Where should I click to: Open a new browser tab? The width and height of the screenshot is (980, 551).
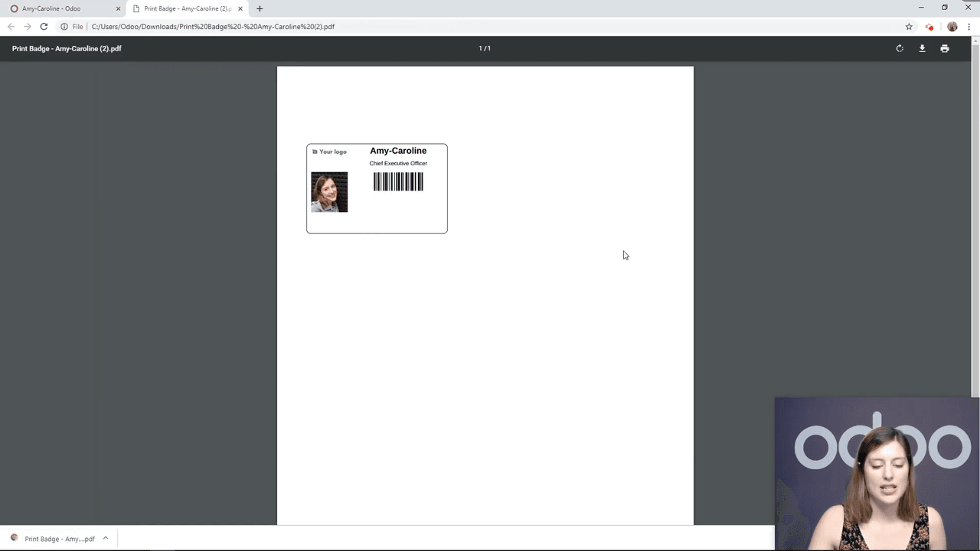260,8
